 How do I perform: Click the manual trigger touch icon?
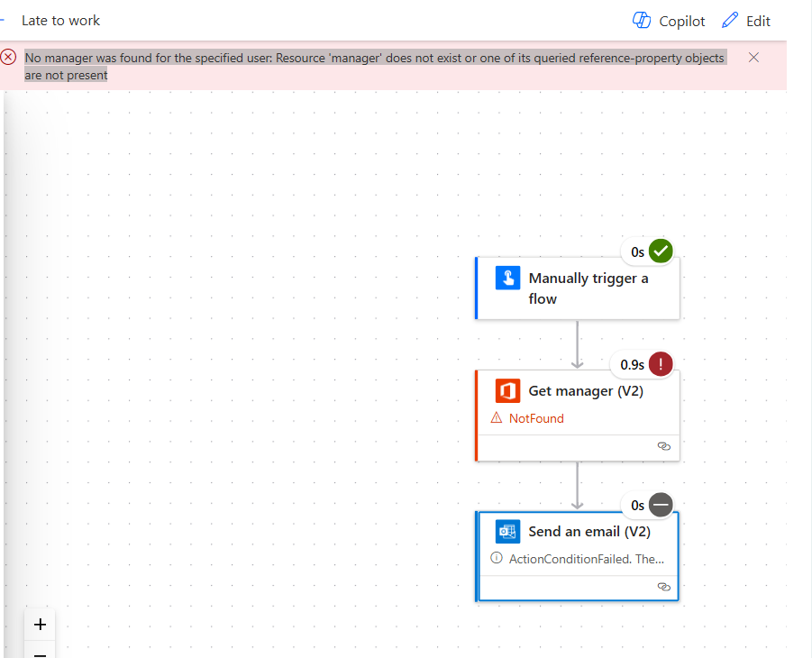507,278
